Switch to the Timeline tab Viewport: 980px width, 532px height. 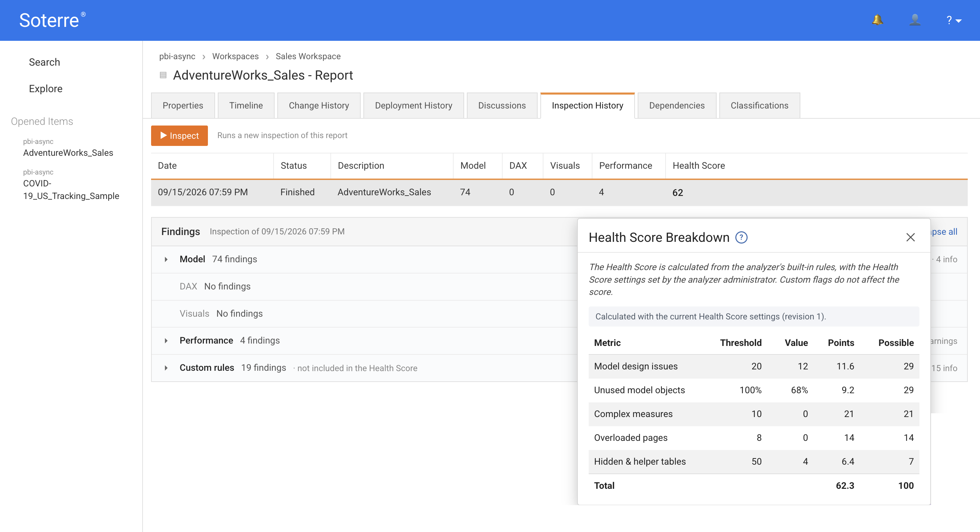pyautogui.click(x=246, y=105)
